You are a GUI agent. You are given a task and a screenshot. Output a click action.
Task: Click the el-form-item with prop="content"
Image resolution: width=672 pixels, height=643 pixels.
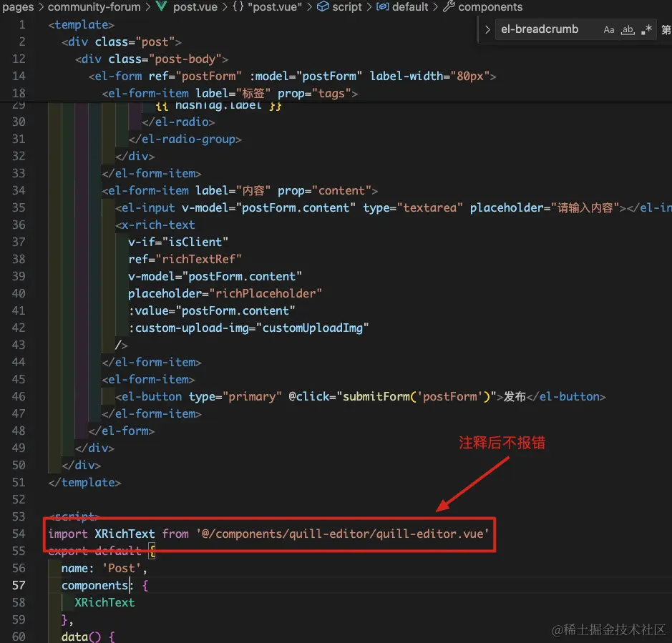pos(240,191)
